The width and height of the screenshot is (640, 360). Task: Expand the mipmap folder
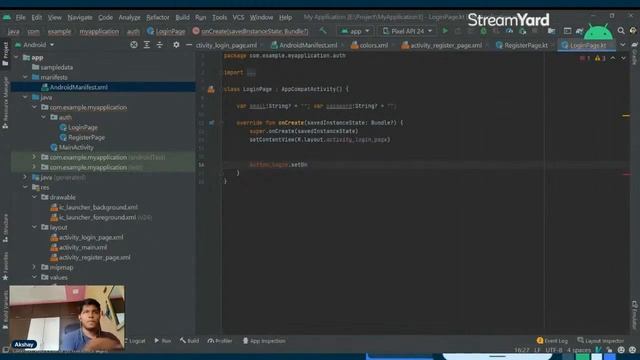tap(35, 267)
